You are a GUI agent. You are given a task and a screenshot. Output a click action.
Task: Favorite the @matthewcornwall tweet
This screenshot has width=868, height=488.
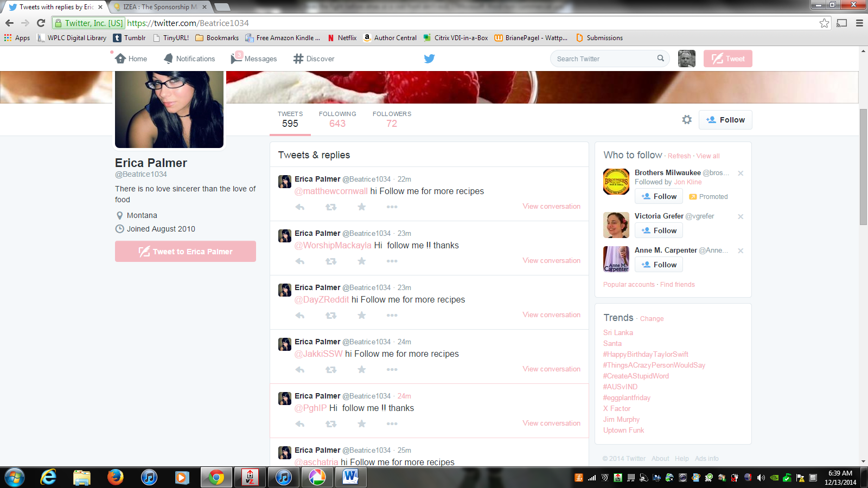point(362,207)
